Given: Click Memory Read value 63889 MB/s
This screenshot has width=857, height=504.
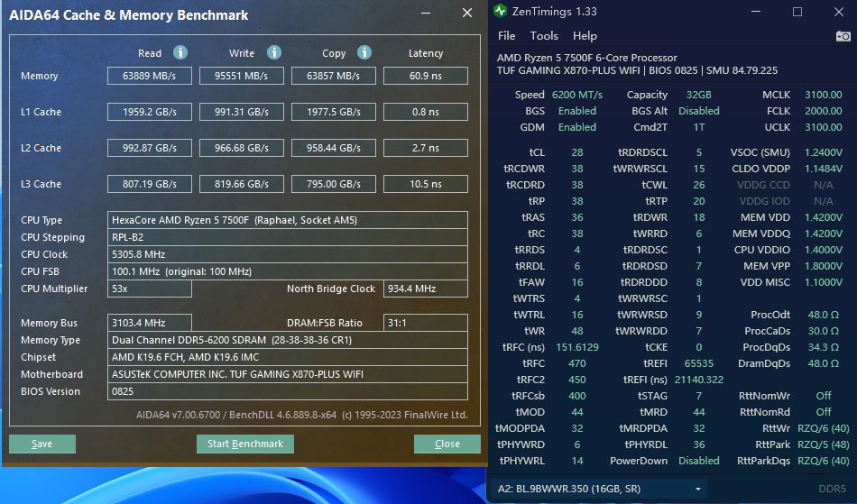Looking at the screenshot, I should pos(149,76).
